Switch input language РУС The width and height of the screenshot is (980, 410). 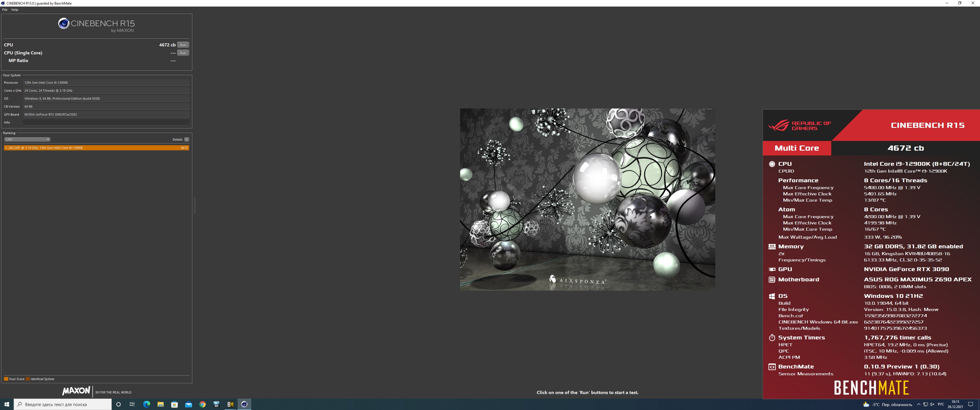click(x=941, y=404)
